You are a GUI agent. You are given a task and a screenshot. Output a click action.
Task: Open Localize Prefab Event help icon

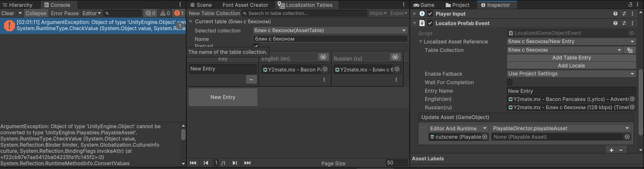coord(615,23)
